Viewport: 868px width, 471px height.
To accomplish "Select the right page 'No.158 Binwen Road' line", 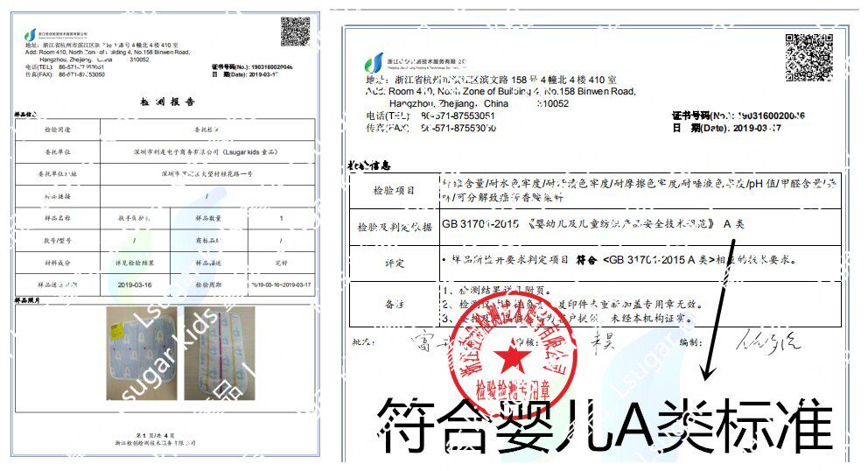I will (x=501, y=91).
